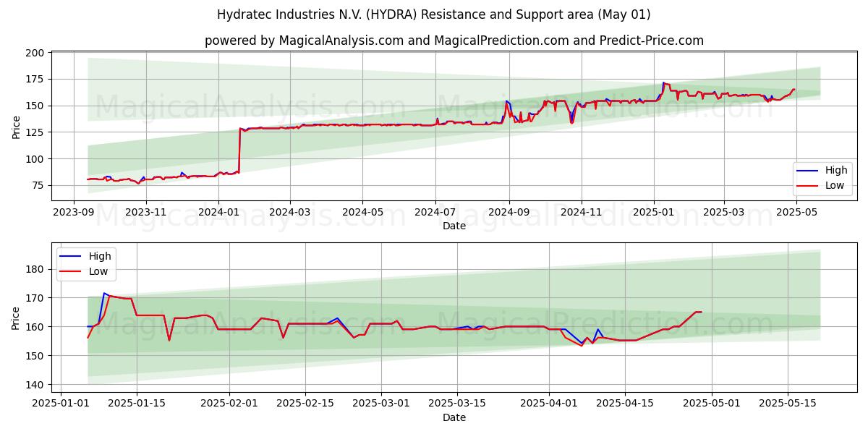Image resolution: width=868 pixels, height=434 pixels.
Task: Click the 2025-04-15 tick label
Action: tap(625, 403)
